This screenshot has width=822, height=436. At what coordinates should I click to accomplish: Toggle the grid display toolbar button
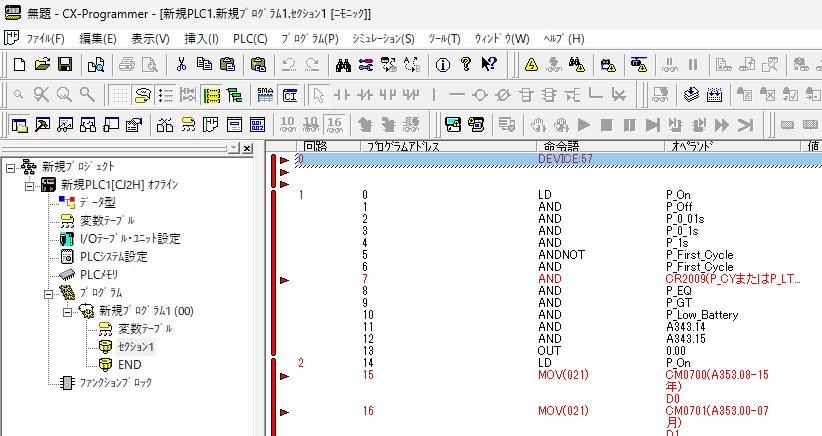pos(120,95)
